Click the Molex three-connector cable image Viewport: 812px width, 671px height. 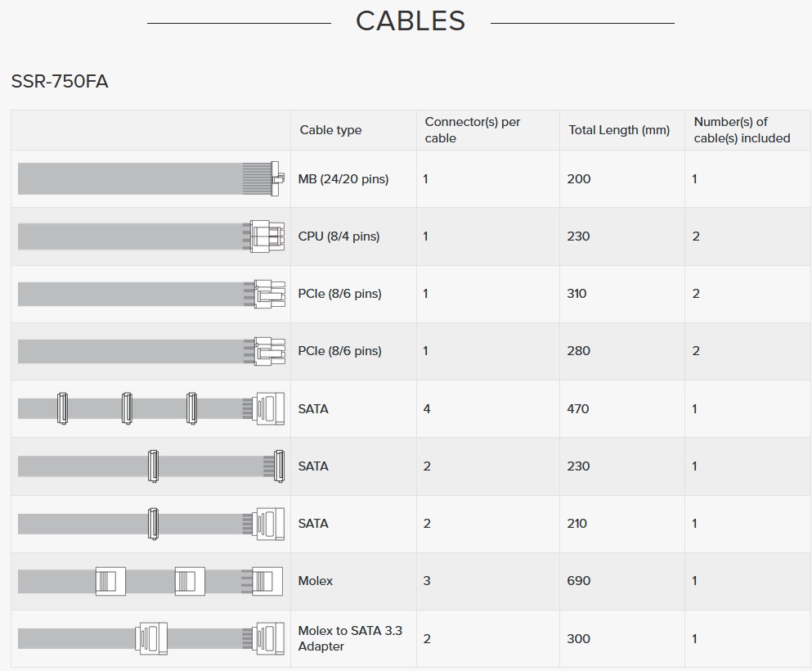[150, 581]
